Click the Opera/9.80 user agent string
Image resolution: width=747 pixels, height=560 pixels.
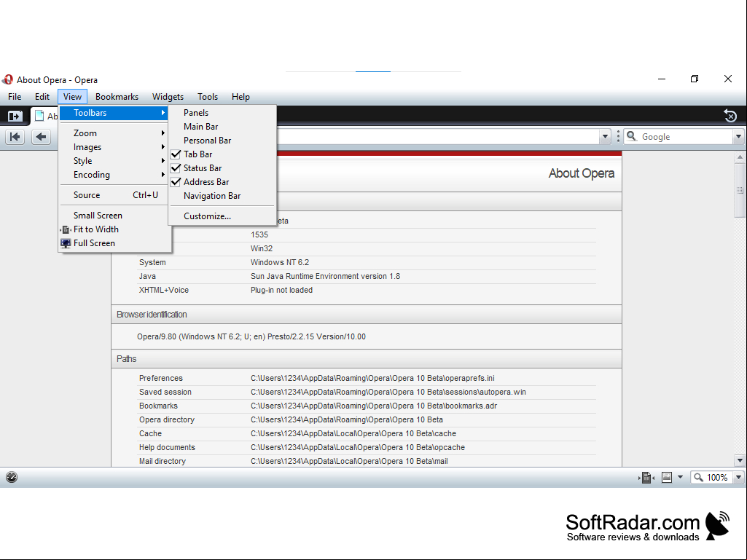(251, 336)
